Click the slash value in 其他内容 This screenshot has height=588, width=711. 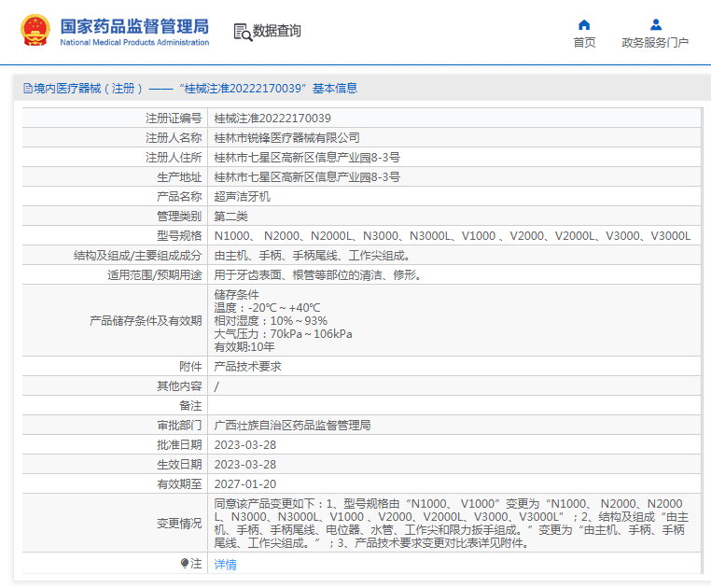pos(216,386)
